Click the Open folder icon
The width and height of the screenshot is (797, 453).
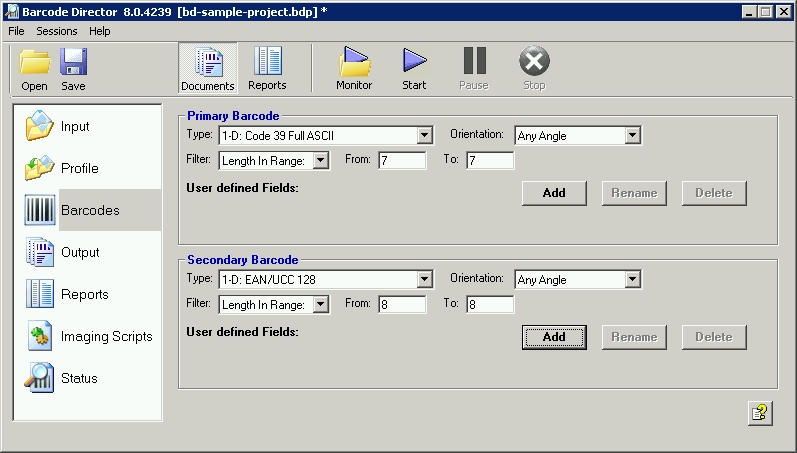pyautogui.click(x=35, y=66)
